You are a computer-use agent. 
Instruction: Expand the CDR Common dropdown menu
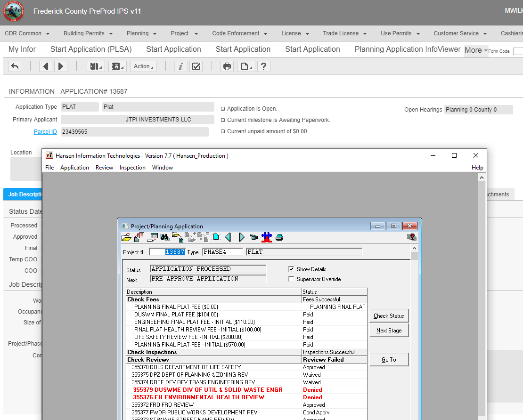click(x=27, y=33)
